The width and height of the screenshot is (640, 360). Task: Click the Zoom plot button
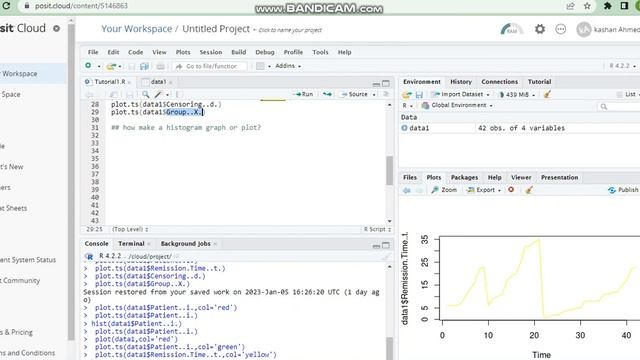point(444,190)
